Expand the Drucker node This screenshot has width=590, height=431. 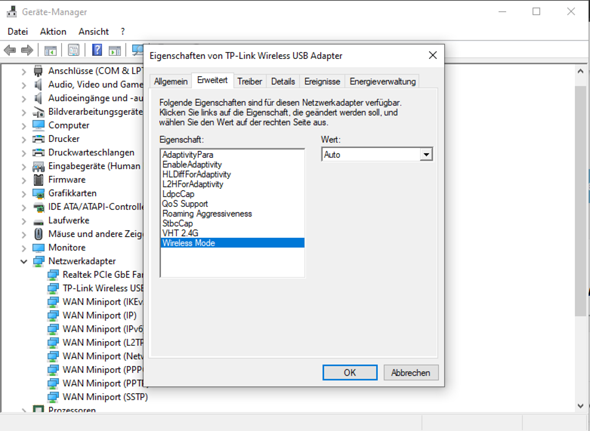[24, 139]
